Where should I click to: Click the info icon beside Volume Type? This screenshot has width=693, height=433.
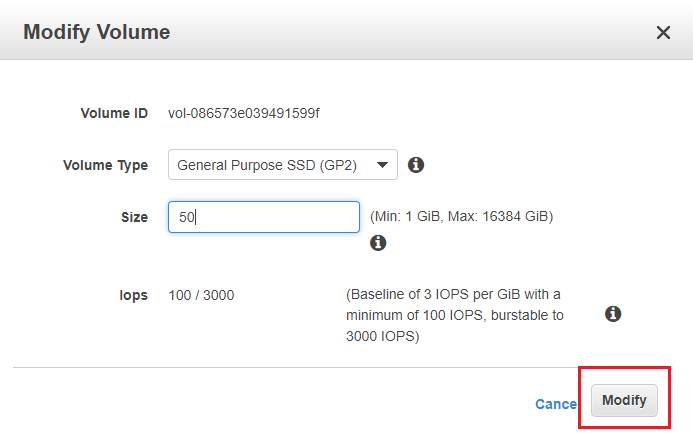[x=416, y=165]
